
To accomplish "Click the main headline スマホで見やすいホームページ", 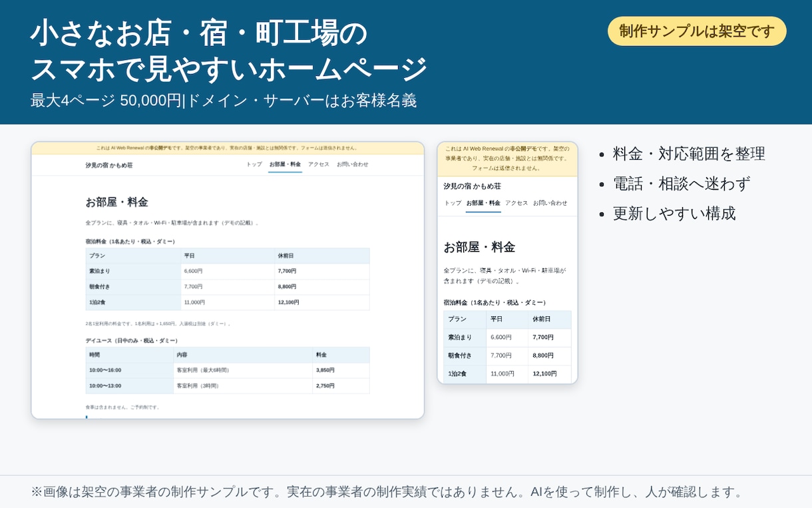I will 229,69.
